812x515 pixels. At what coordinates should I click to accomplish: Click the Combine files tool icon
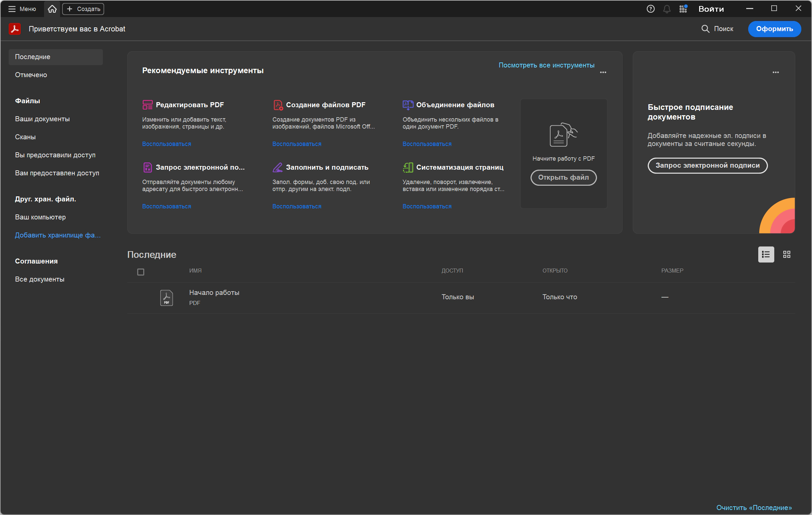[x=408, y=105]
